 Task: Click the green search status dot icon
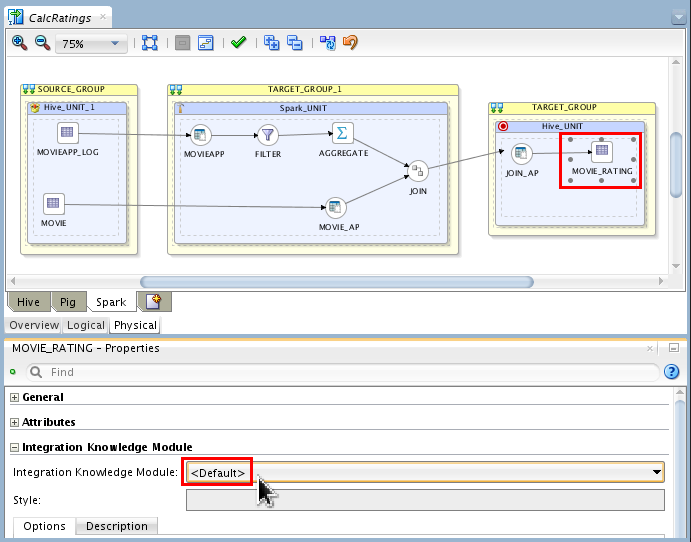click(13, 372)
